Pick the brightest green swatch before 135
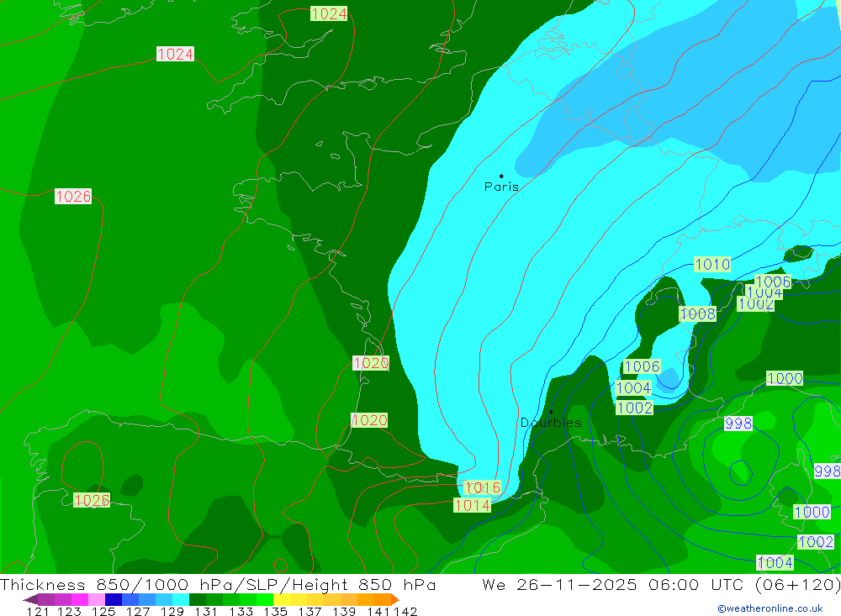 265,599
